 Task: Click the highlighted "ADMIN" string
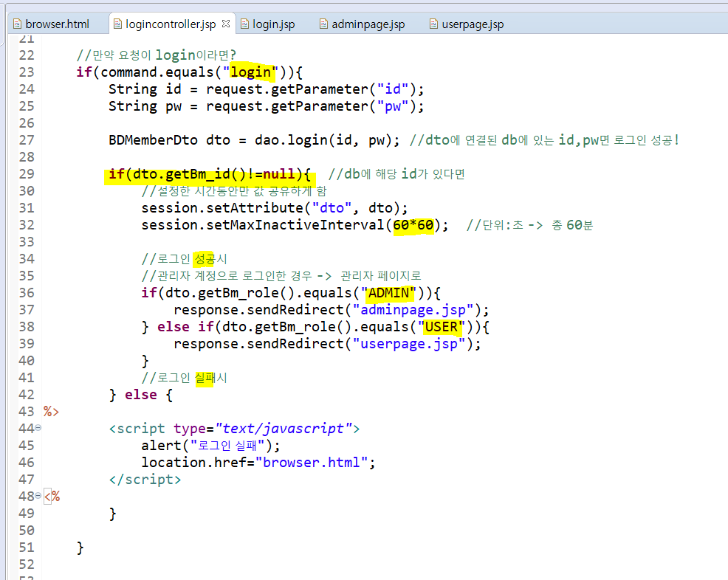(x=388, y=293)
